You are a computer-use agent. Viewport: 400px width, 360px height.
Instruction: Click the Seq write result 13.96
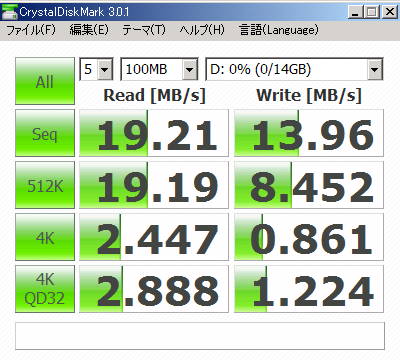[309, 133]
